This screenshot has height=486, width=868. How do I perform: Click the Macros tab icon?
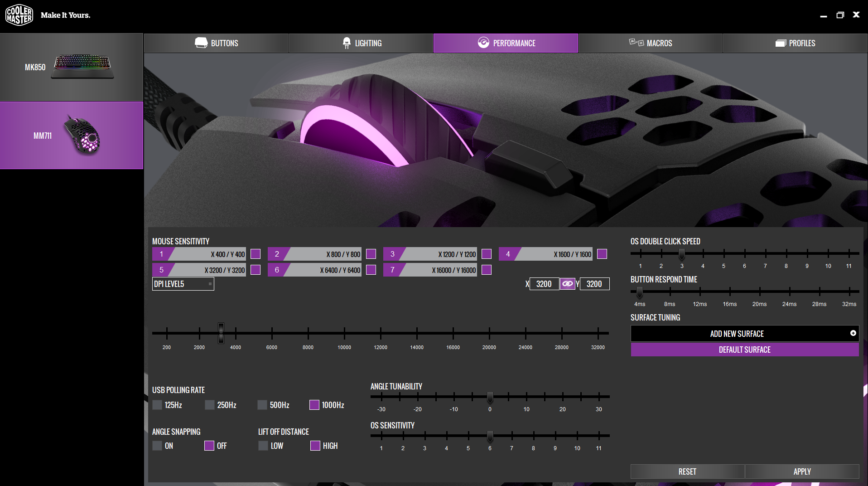point(636,43)
